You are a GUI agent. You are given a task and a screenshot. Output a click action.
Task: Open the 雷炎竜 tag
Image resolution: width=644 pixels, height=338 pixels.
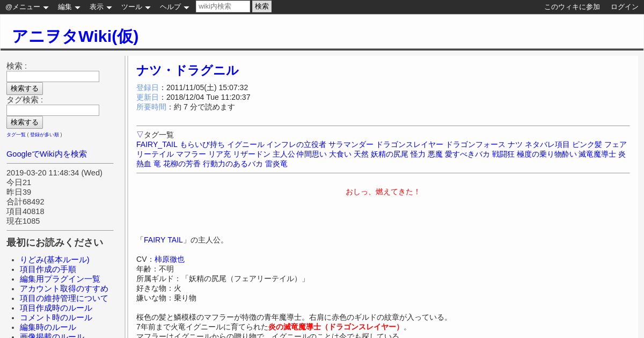pyautogui.click(x=276, y=164)
